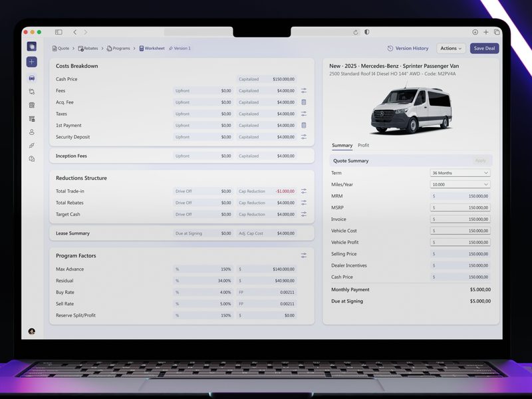532x399 pixels.
Task: Click the Invoice amount field
Action: (460, 219)
